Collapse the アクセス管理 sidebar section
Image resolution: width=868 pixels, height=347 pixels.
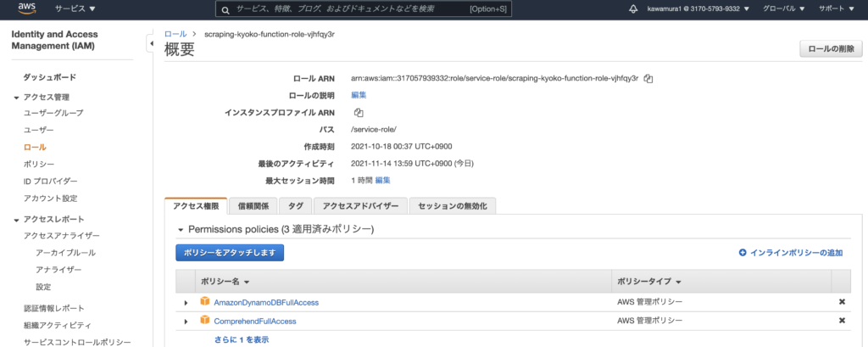pyautogui.click(x=17, y=98)
